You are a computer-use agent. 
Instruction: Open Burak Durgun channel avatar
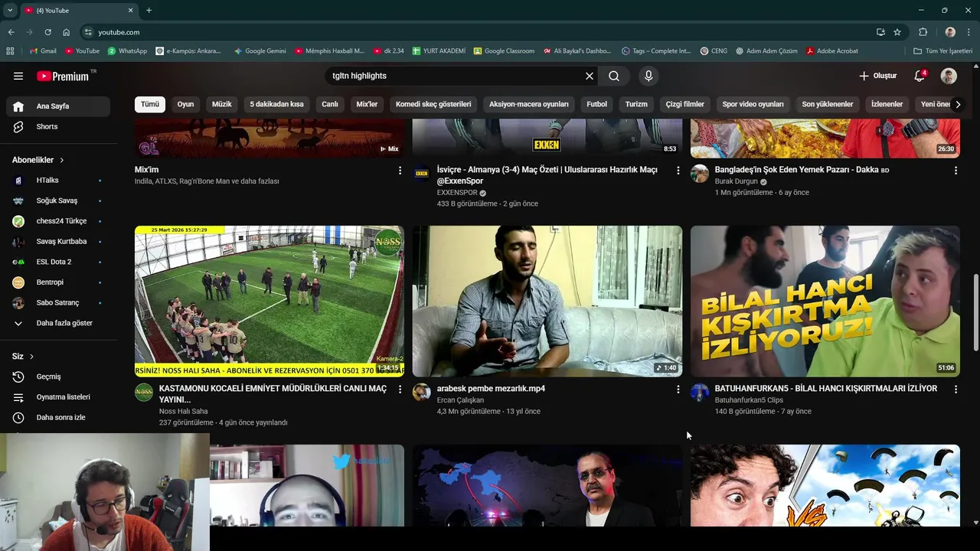pos(700,173)
